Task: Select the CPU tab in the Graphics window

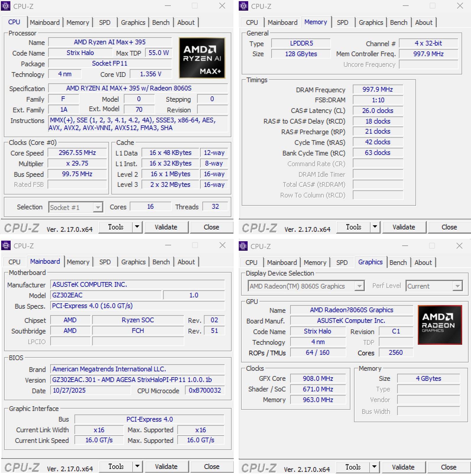Action: 251,263
